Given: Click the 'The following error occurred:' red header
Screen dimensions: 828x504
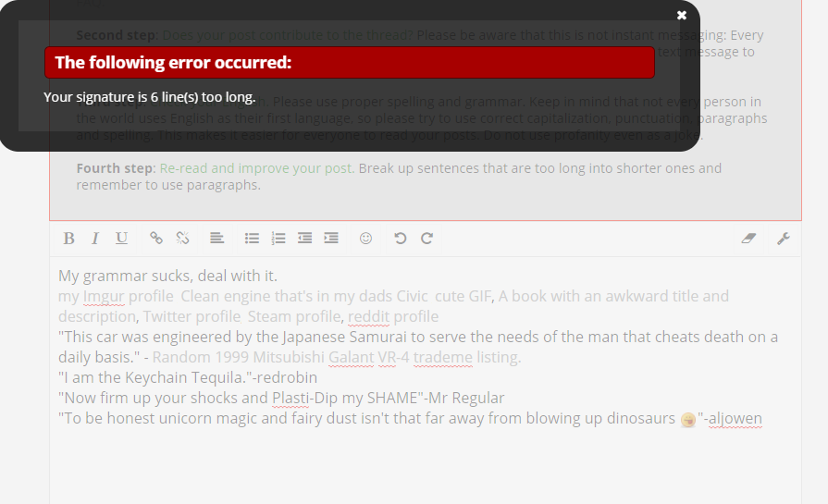Looking at the screenshot, I should coord(350,62).
